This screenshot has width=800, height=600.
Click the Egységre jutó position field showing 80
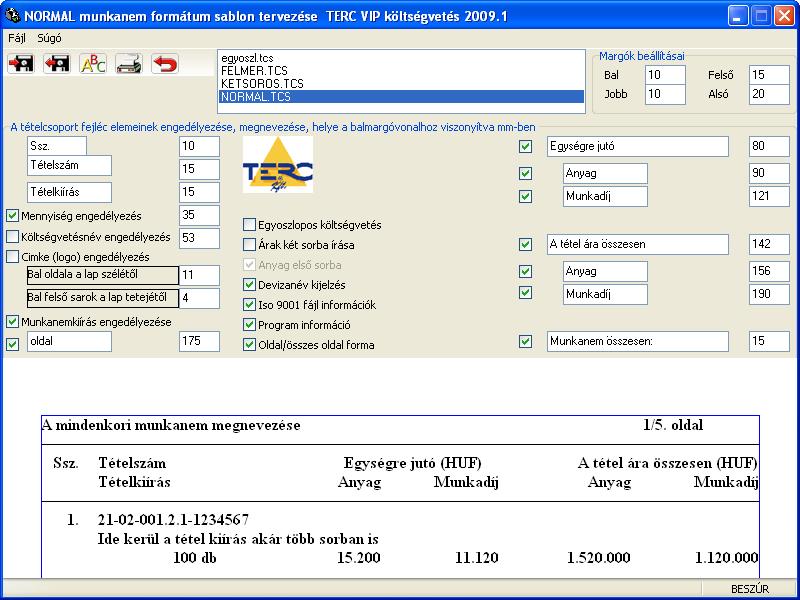click(x=769, y=146)
